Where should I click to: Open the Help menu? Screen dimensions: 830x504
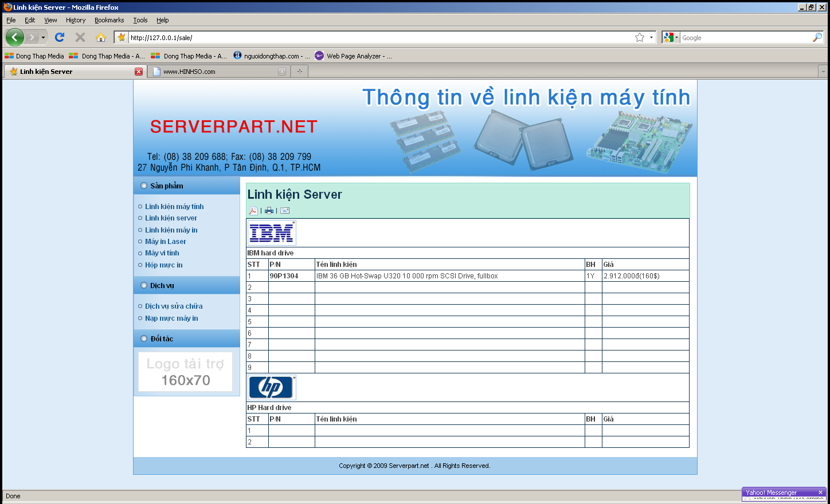163,20
